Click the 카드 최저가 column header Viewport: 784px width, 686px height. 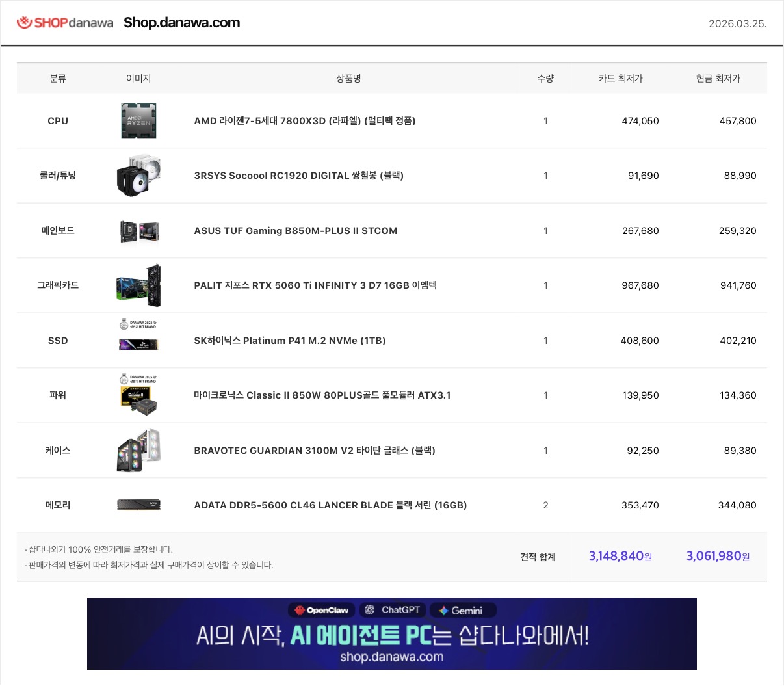pyautogui.click(x=620, y=78)
